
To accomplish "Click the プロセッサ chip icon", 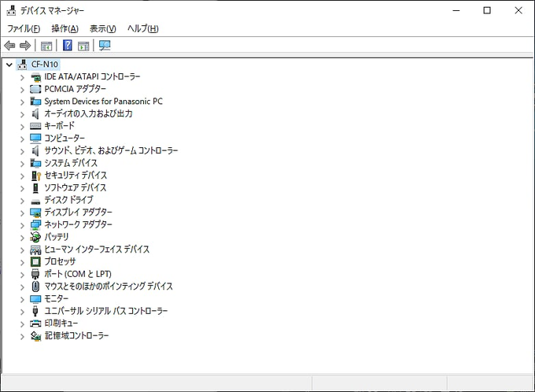I will pos(35,262).
